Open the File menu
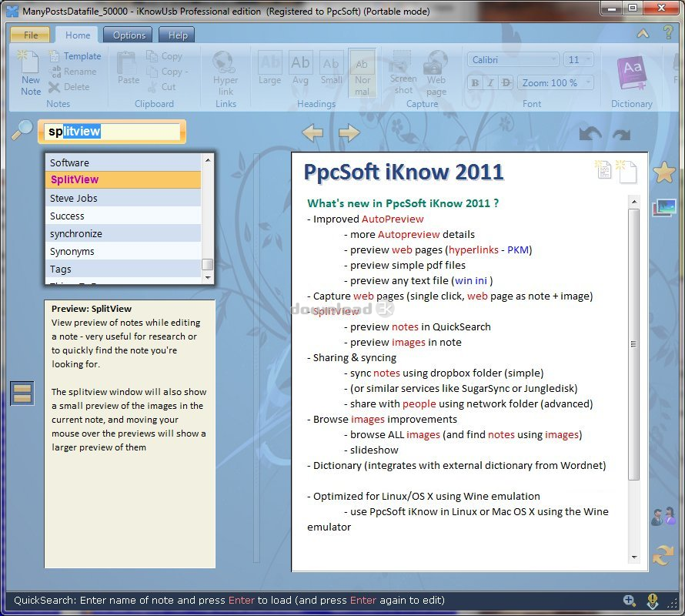The width and height of the screenshot is (685, 616). [x=31, y=35]
